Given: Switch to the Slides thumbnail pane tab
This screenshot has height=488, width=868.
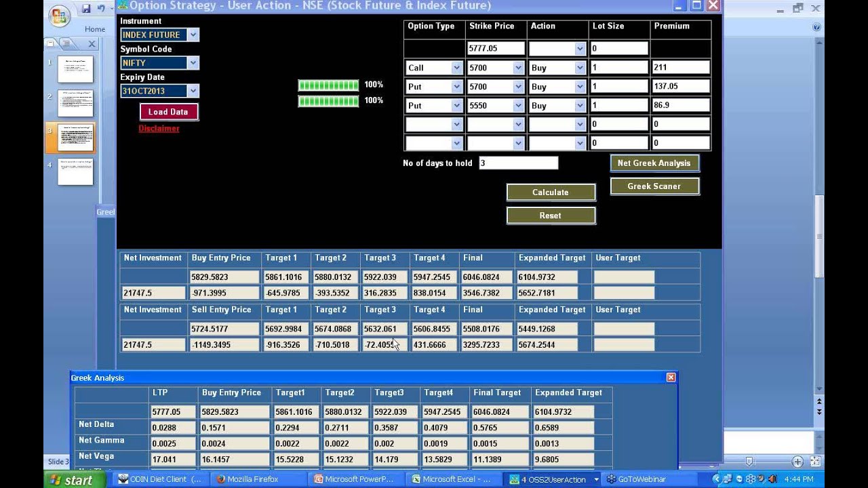Looking at the screenshot, I should [x=50, y=43].
